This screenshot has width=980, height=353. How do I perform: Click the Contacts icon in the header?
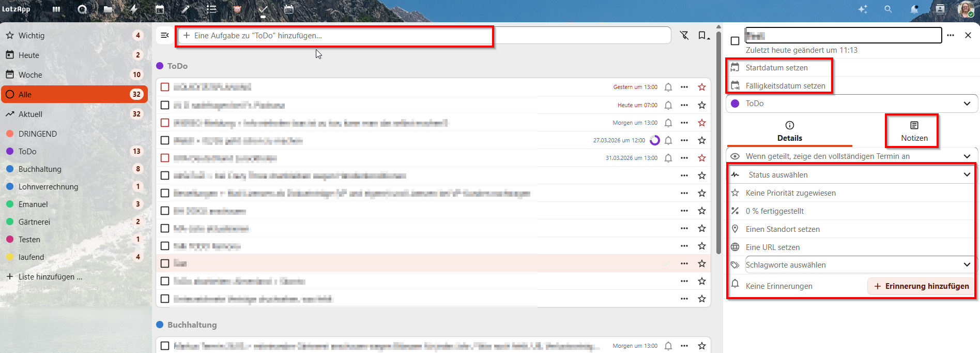coord(940,9)
